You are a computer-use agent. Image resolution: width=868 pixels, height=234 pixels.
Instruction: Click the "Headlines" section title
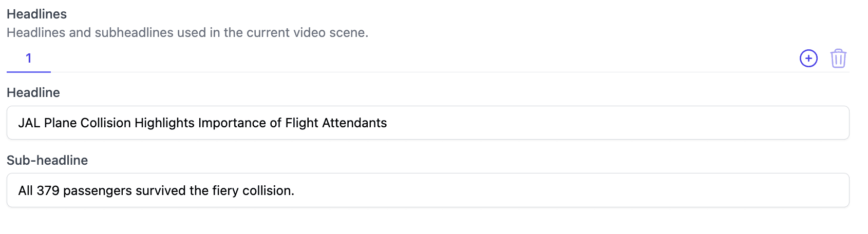coord(37,14)
